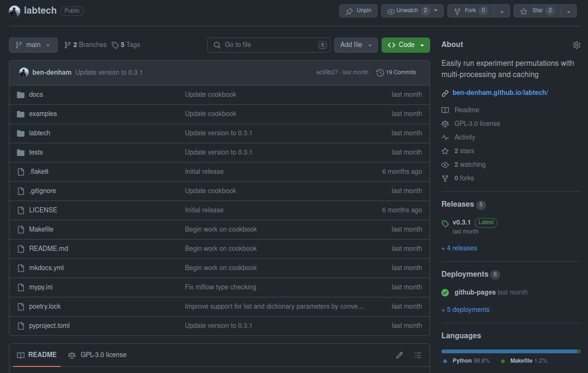Click the Python segment of the language bar
Image resolution: width=588 pixels, height=373 pixels.
tap(509, 351)
